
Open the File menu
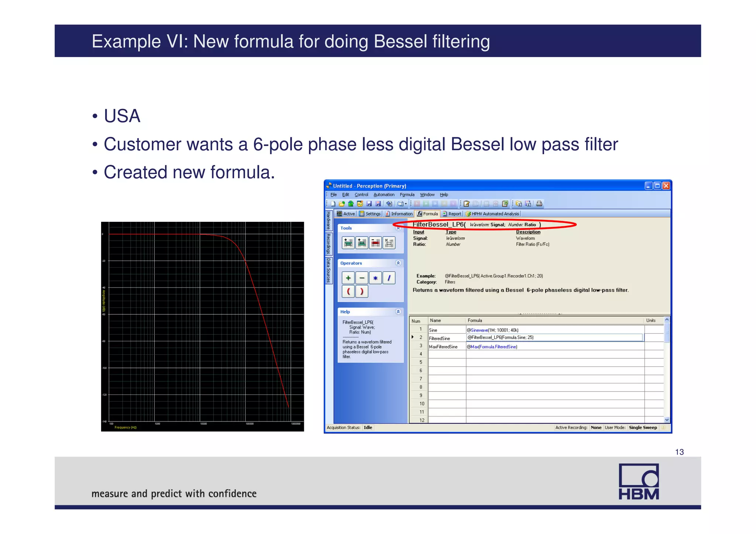point(334,195)
